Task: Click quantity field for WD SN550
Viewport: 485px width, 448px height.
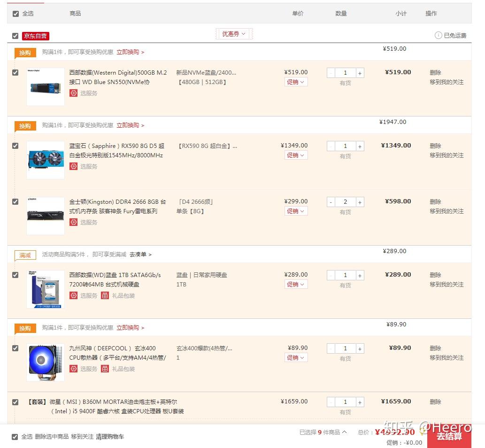Action: [346, 73]
